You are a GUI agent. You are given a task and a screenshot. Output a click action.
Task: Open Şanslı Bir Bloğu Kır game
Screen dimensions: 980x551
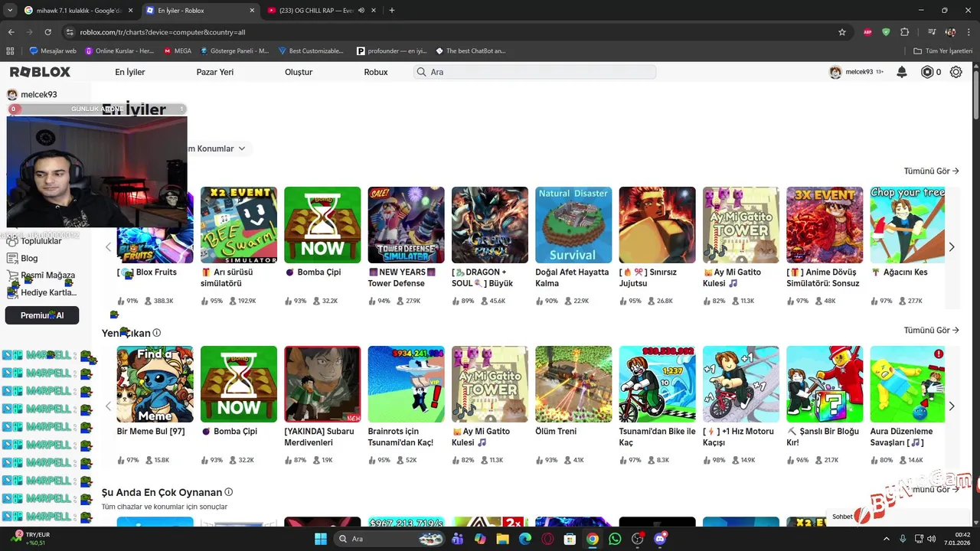tap(825, 384)
